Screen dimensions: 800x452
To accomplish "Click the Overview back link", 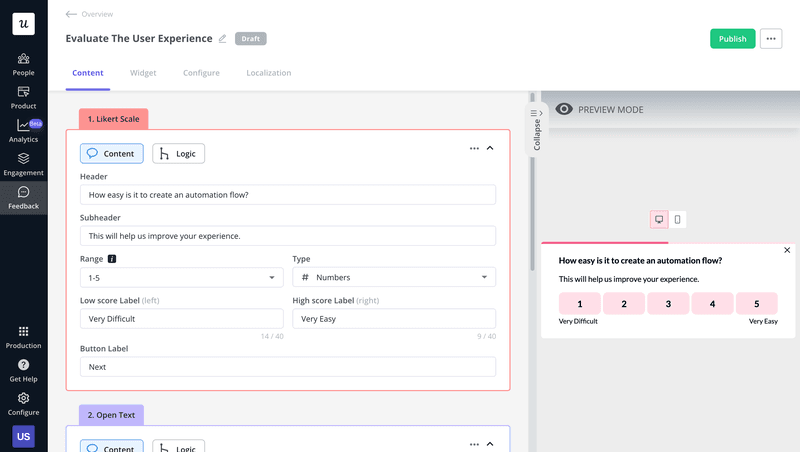I will 97,14.
